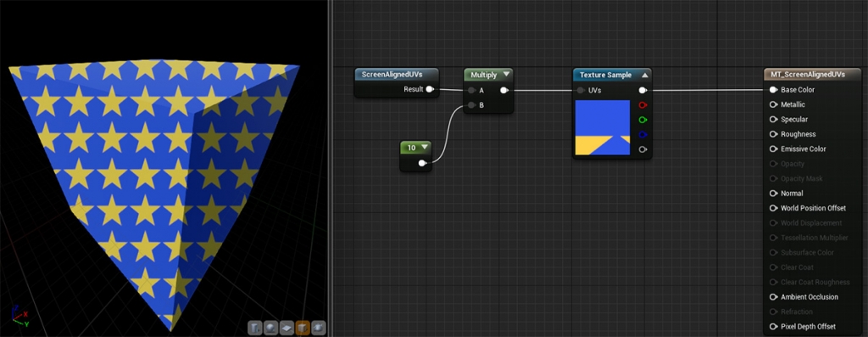Select the cube preview mesh icon
868x337 pixels.
point(303,327)
